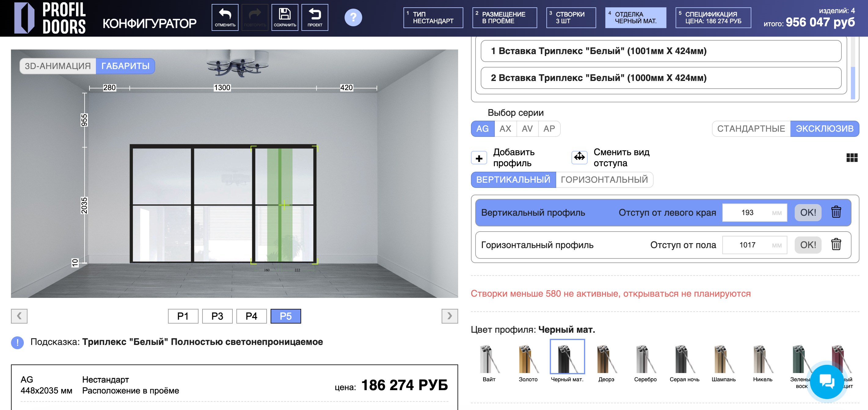Select ГОРИЗОНТАЛЬНЫЙ profile type
Viewport: 868px width, 410px height.
coord(604,180)
